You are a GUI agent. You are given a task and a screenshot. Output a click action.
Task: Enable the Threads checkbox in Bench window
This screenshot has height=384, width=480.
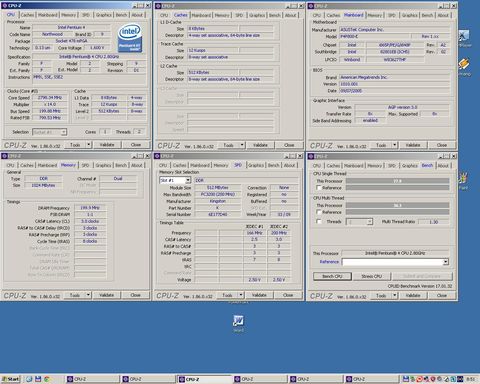coord(319,221)
